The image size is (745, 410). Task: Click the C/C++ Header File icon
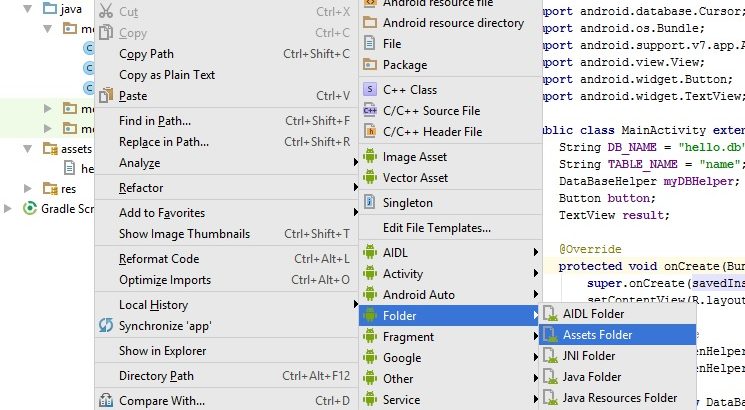[371, 132]
